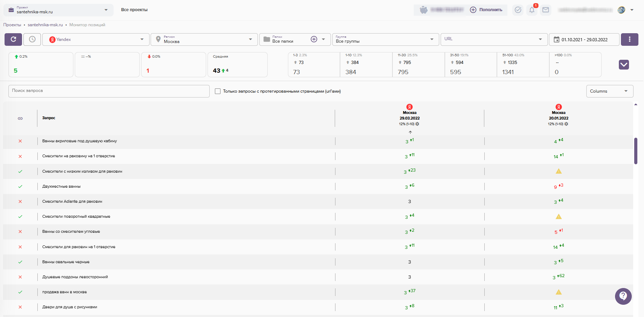This screenshot has height=317, width=644.
Task: Open the three-dot more options menu
Action: [629, 39]
